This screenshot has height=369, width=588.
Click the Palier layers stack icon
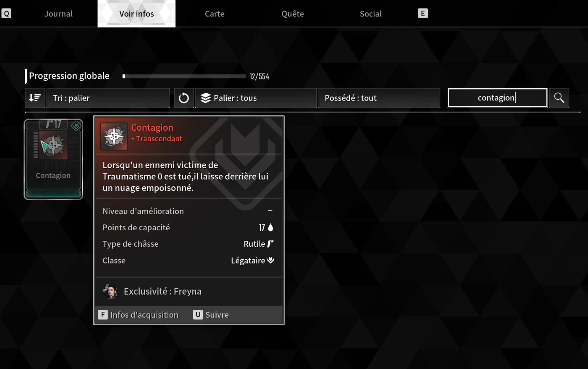[206, 98]
